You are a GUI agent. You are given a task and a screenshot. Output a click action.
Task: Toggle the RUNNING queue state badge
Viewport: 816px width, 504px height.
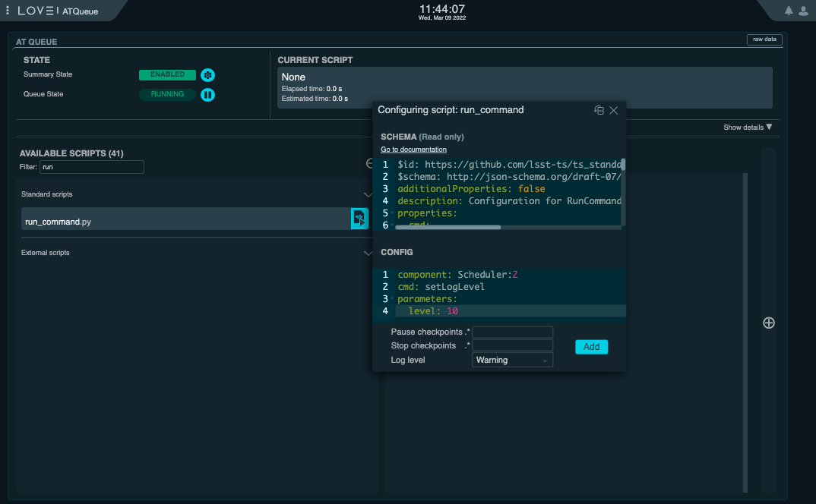[167, 94]
